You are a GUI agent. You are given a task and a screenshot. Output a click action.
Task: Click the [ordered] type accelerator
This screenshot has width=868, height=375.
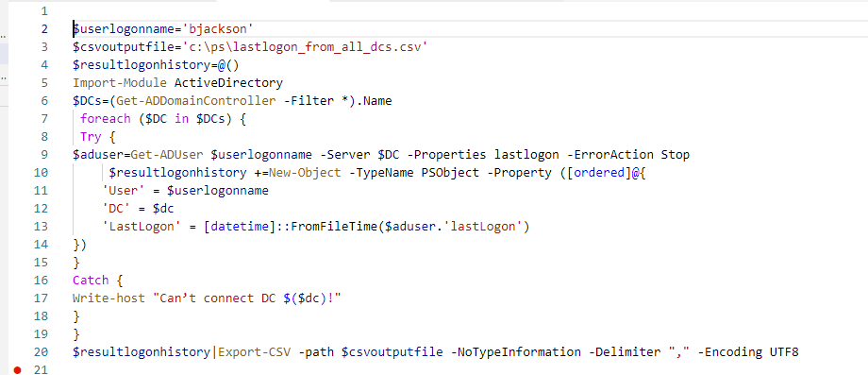tap(598, 172)
